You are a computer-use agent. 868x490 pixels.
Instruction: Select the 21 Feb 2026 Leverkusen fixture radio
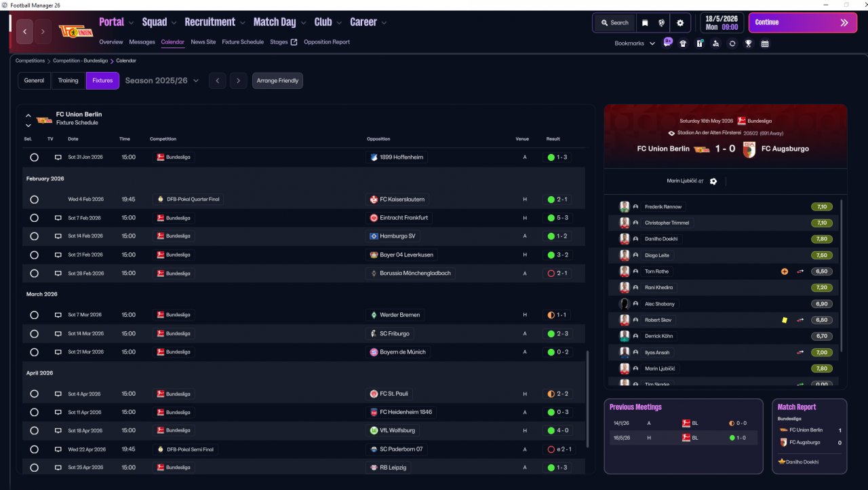[34, 255]
